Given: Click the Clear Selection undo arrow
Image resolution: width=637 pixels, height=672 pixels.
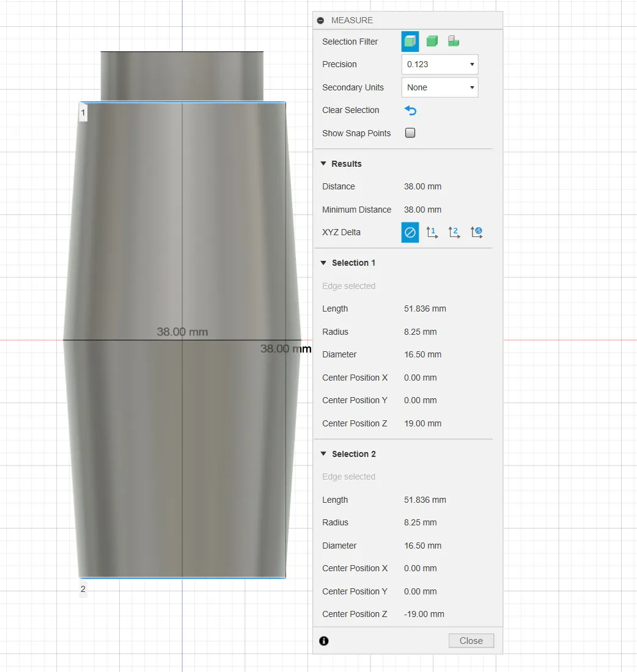Looking at the screenshot, I should click(x=410, y=111).
